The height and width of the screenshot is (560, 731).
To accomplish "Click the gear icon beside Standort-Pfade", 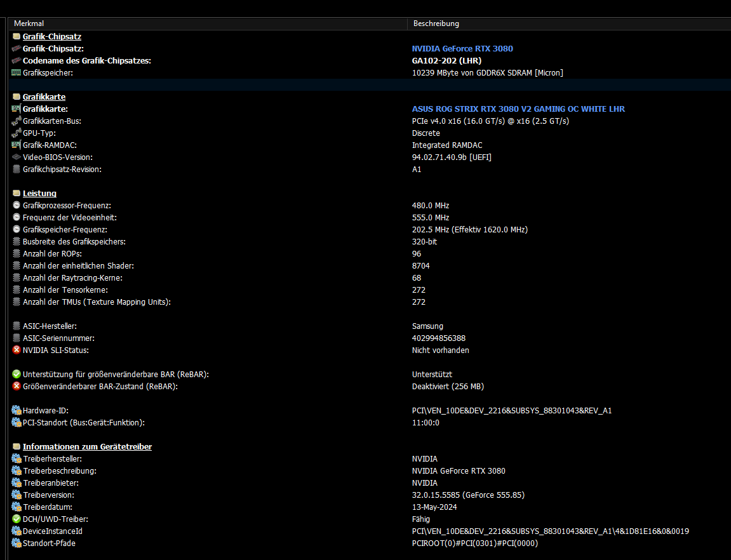I will [x=17, y=543].
